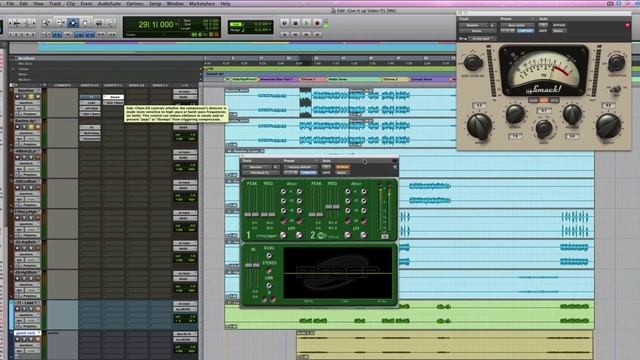The image size is (640, 360).
Task: Open the Track menu
Action: click(x=55, y=4)
